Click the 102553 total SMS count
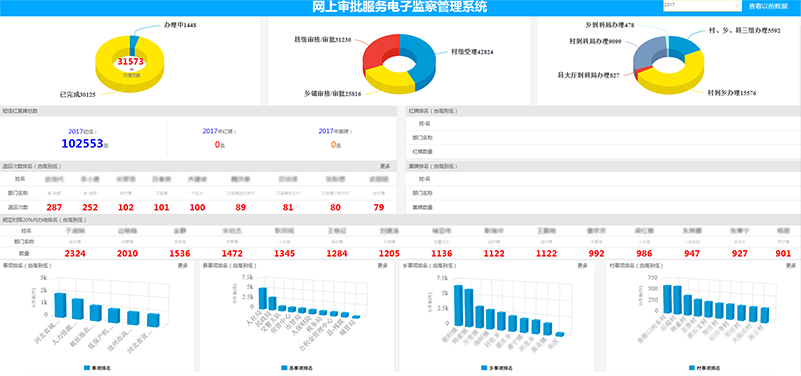The image size is (801, 376). pyautogui.click(x=82, y=144)
